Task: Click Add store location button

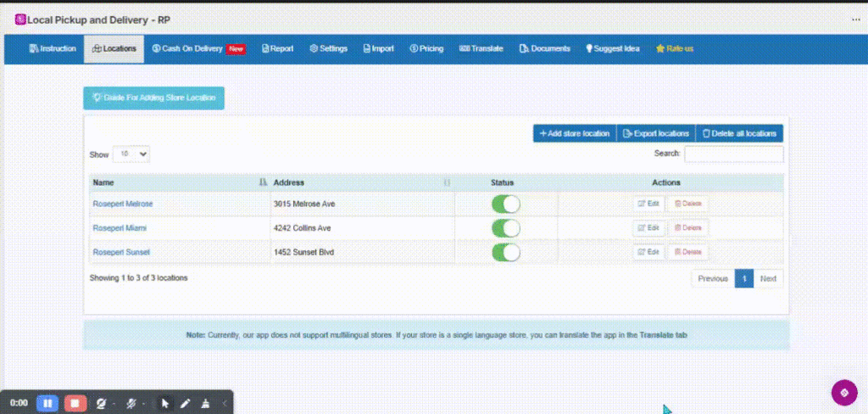Action: (x=574, y=134)
